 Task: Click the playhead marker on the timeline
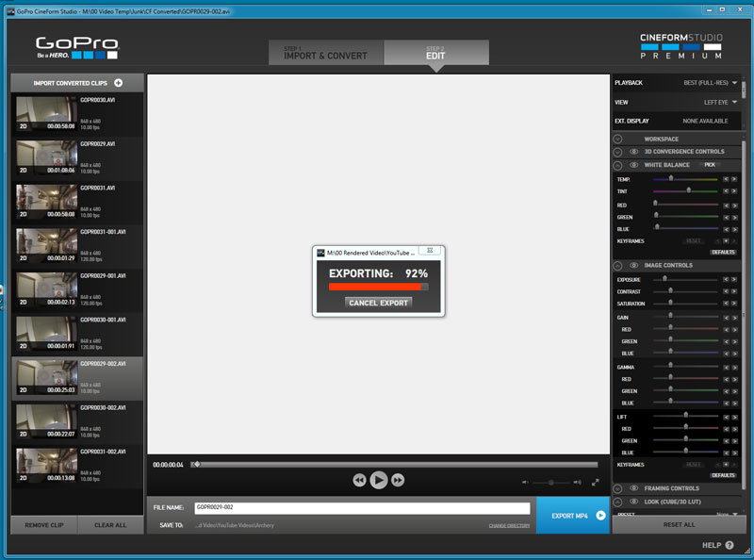pyautogui.click(x=197, y=464)
